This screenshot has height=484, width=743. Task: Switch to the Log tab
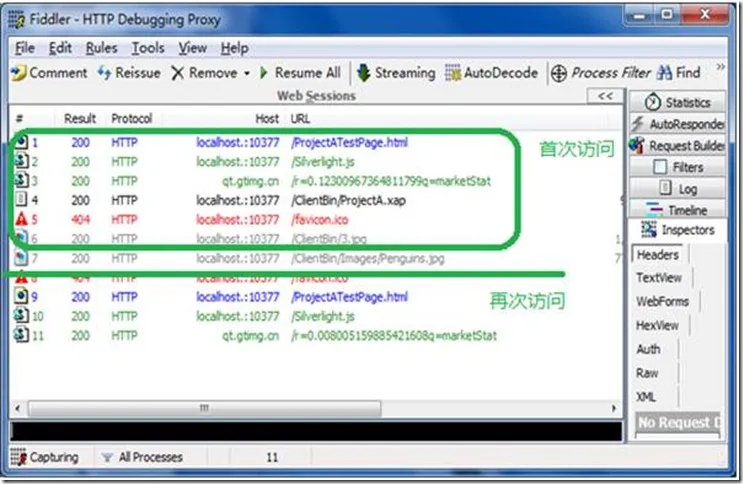[x=678, y=189]
